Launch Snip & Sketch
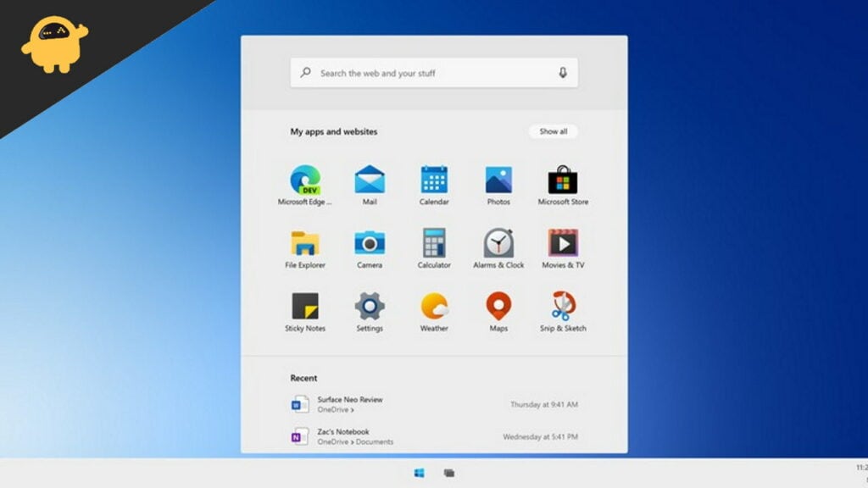The image size is (868, 488). [562, 307]
